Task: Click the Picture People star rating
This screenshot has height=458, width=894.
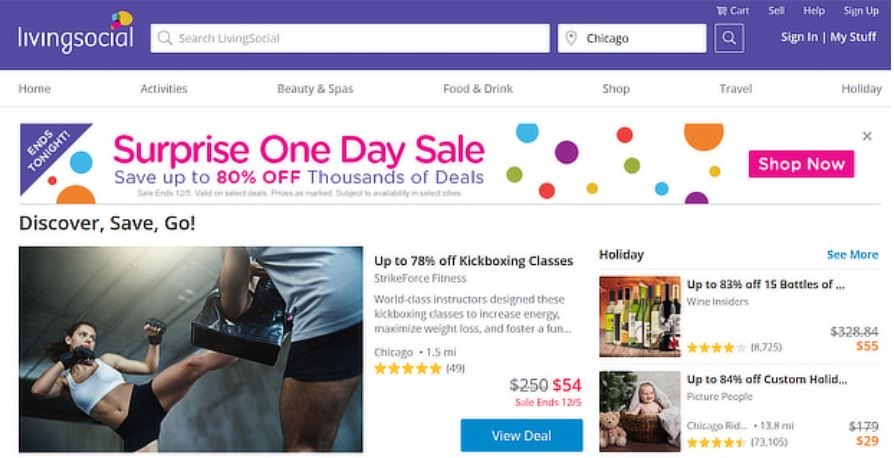Action: [x=715, y=441]
